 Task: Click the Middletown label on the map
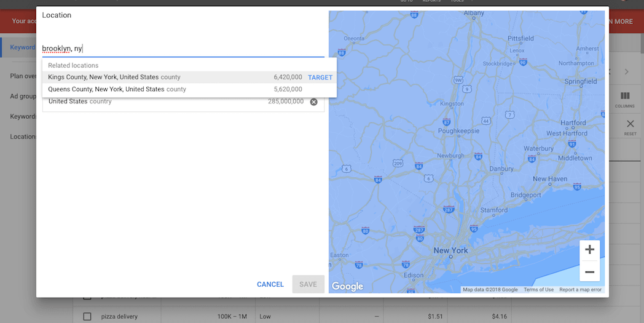pyautogui.click(x=575, y=158)
